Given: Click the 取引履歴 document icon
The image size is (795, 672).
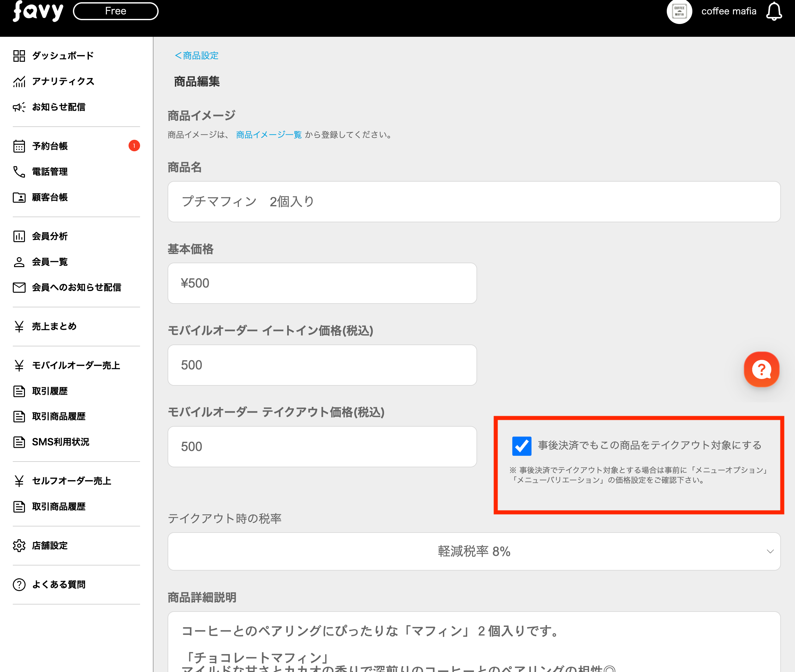Looking at the screenshot, I should [19, 391].
